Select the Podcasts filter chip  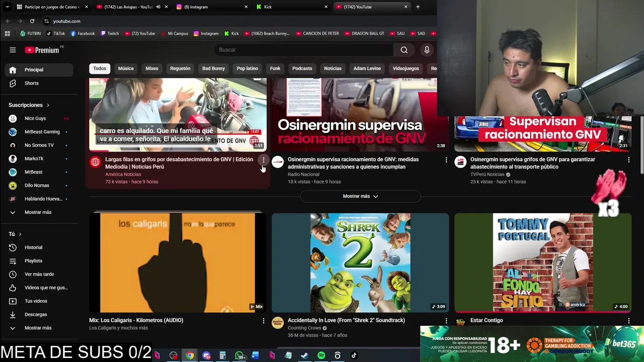coord(302,68)
